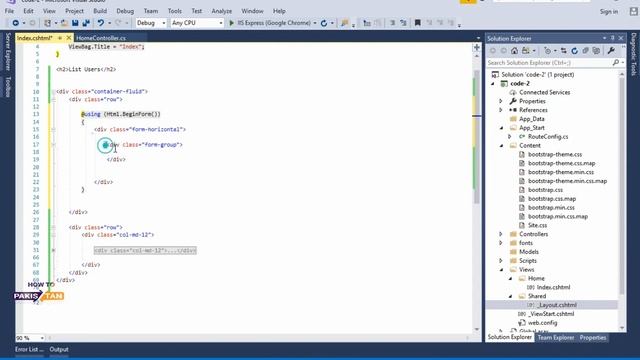The width and height of the screenshot is (640, 360).
Task: Open the editor zoom level dropdown
Action: (x=42, y=338)
